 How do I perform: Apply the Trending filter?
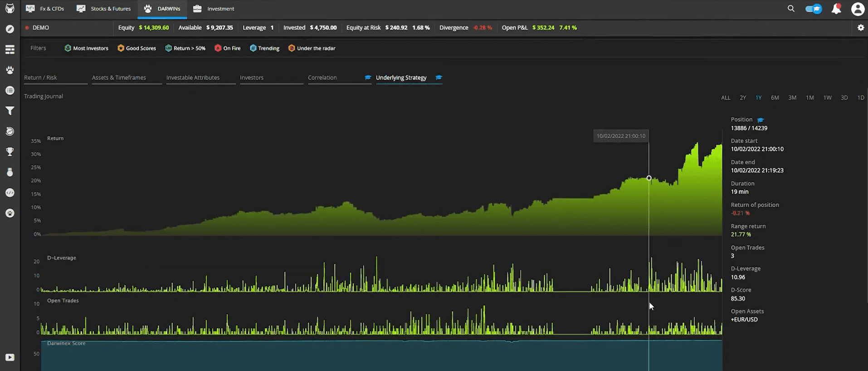[x=264, y=48]
